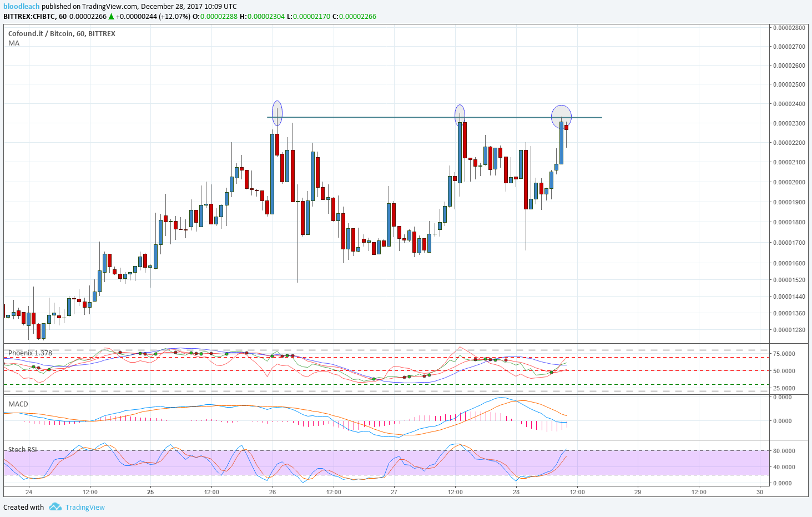
Task: Click the close value C:0.00002266
Action: click(354, 17)
